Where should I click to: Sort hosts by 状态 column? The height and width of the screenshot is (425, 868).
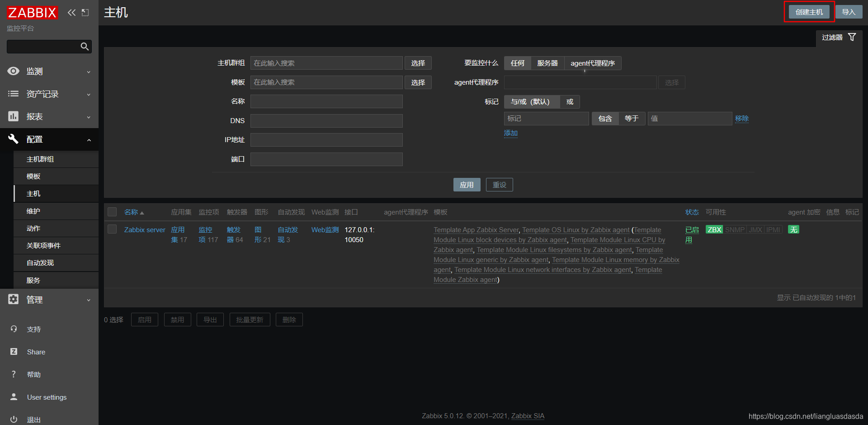(692, 212)
